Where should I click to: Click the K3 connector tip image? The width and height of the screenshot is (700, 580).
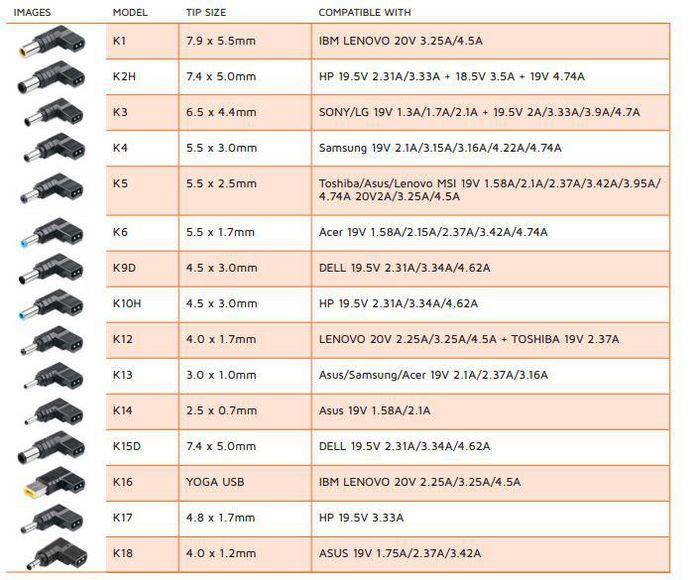[54, 113]
